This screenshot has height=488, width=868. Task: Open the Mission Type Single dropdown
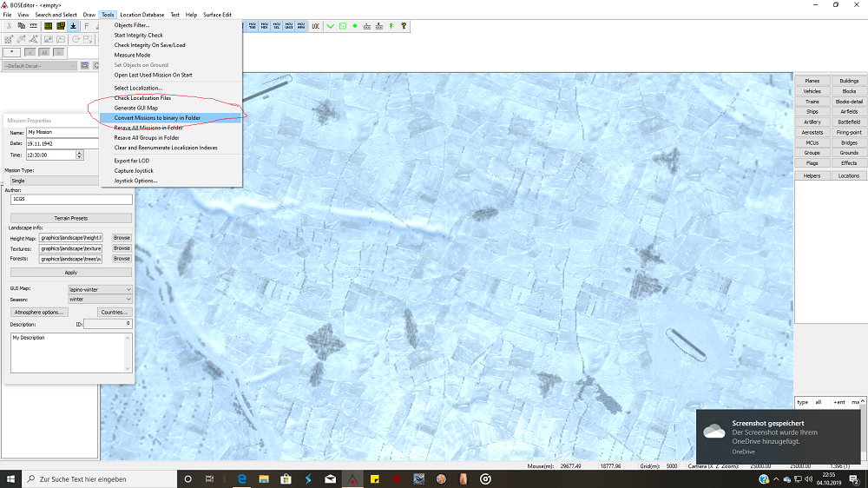pos(54,181)
